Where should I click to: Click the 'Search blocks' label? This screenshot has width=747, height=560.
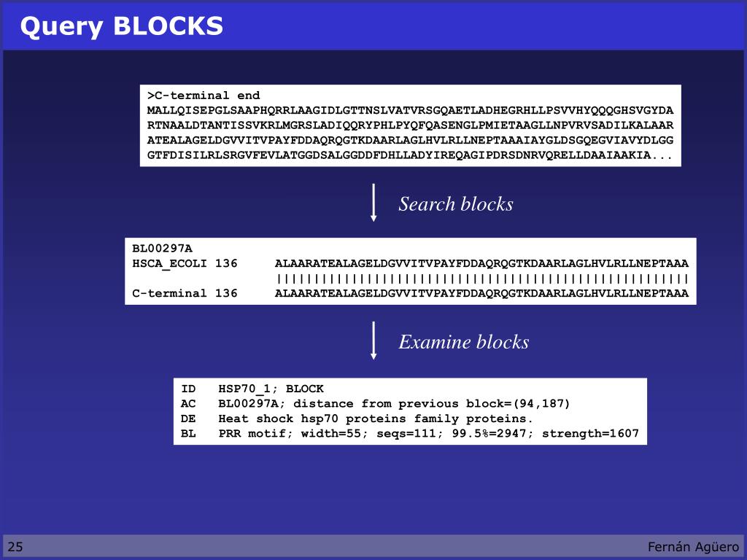pos(456,204)
